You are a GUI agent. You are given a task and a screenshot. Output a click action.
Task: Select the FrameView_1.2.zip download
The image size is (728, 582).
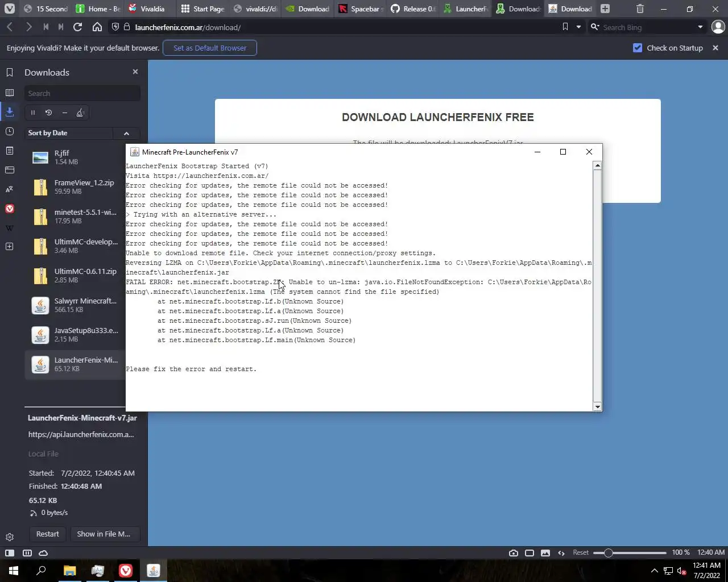click(x=76, y=187)
